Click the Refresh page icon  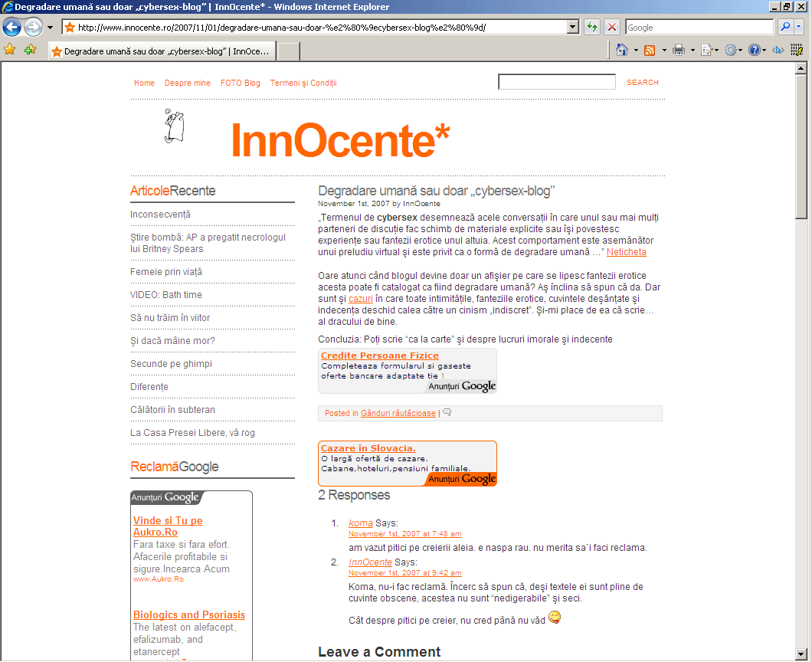[x=592, y=28]
